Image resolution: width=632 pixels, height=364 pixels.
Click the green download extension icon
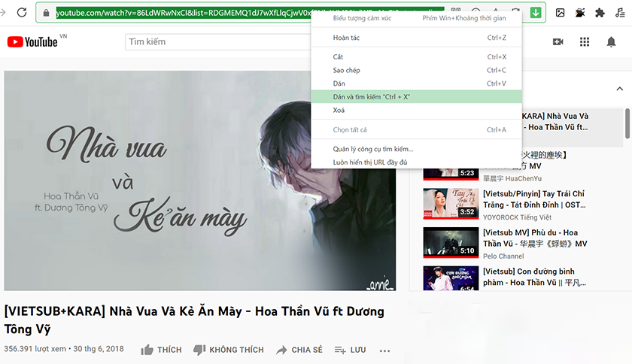tap(536, 13)
